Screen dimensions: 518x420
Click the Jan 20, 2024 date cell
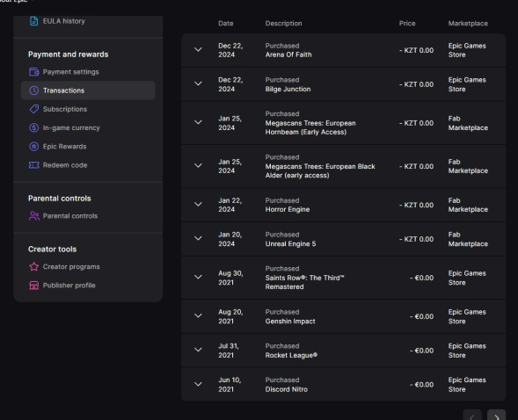[x=230, y=239]
